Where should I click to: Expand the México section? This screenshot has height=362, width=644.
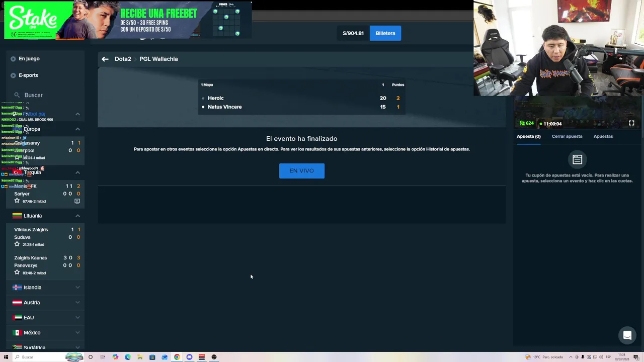coord(77,333)
